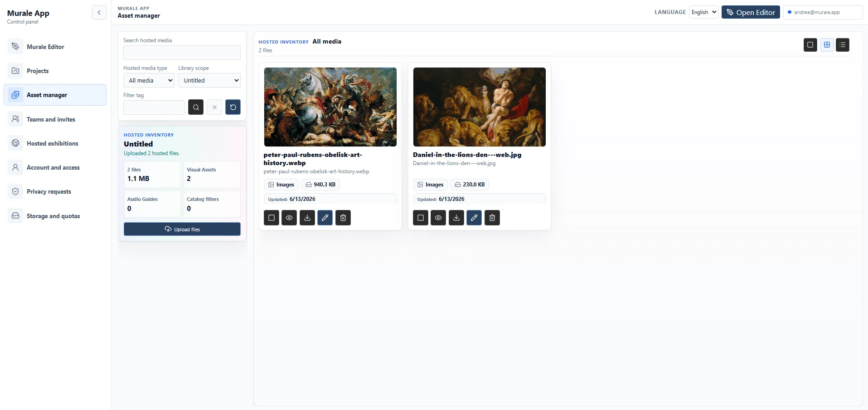Delete the Daniel-in-the-lions-den file

(x=492, y=218)
